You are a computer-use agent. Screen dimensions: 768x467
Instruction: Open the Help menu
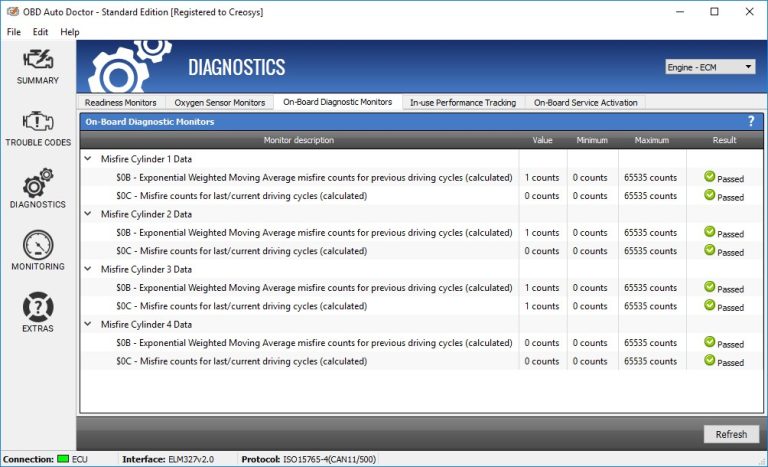tap(70, 32)
